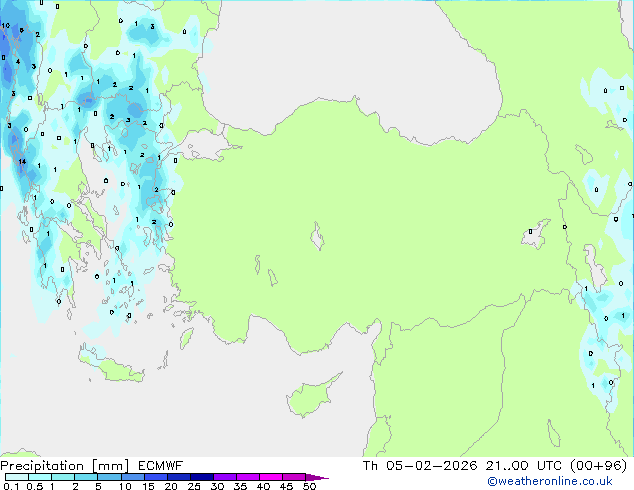Viewport: 634px width, 490px height.
Task: Click the legend tick label '25'
Action: click(194, 486)
